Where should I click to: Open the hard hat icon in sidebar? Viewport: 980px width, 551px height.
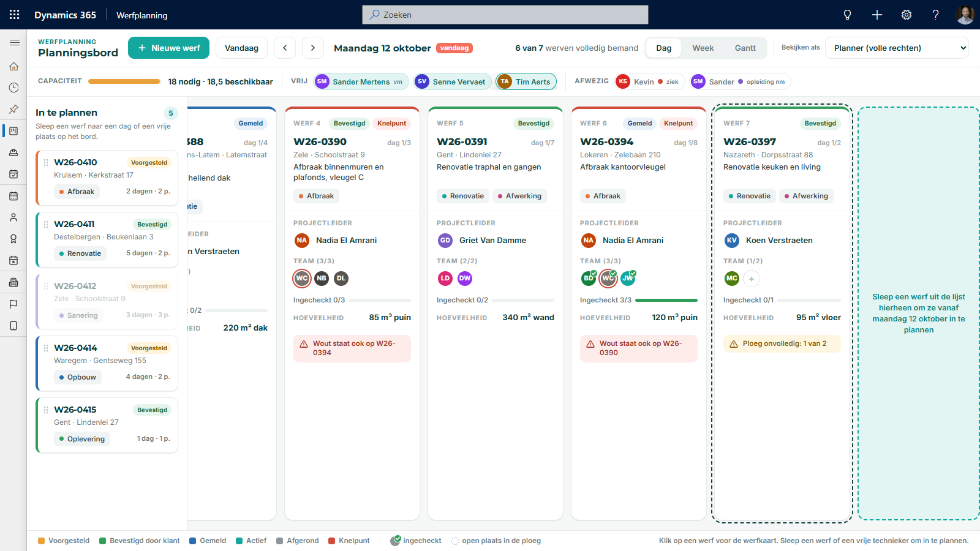pos(13,152)
